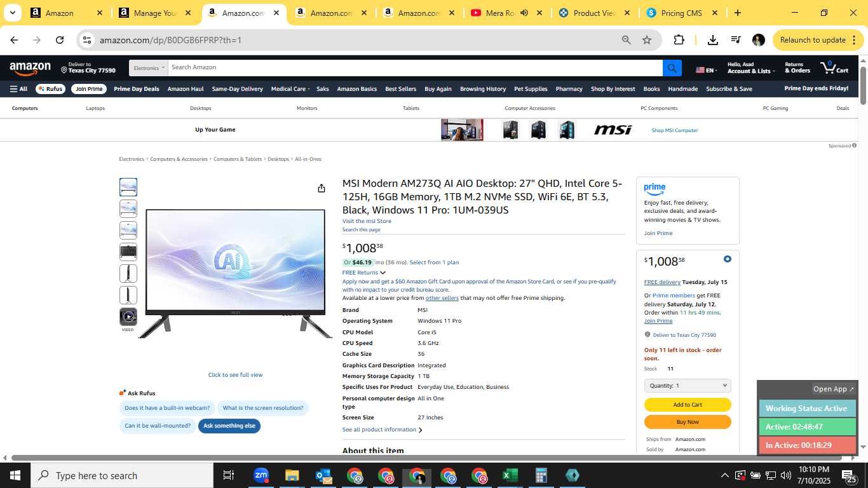Bookmark this page with star icon
The width and height of the screenshot is (868, 488).
647,40
